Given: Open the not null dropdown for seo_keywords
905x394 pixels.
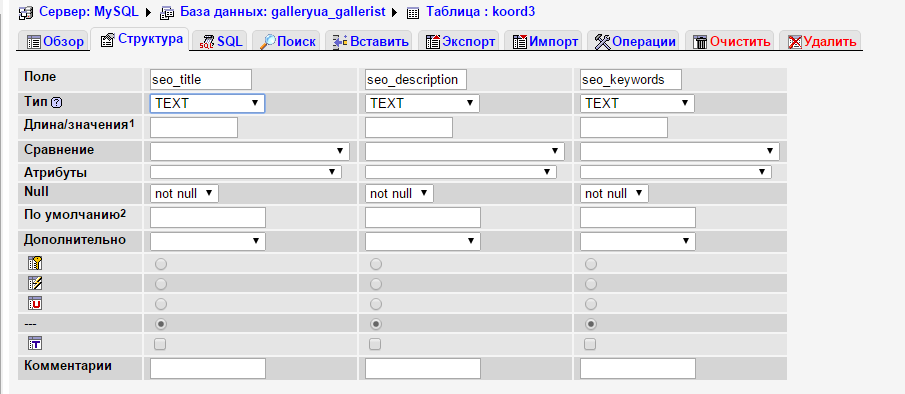Looking at the screenshot, I should [614, 194].
